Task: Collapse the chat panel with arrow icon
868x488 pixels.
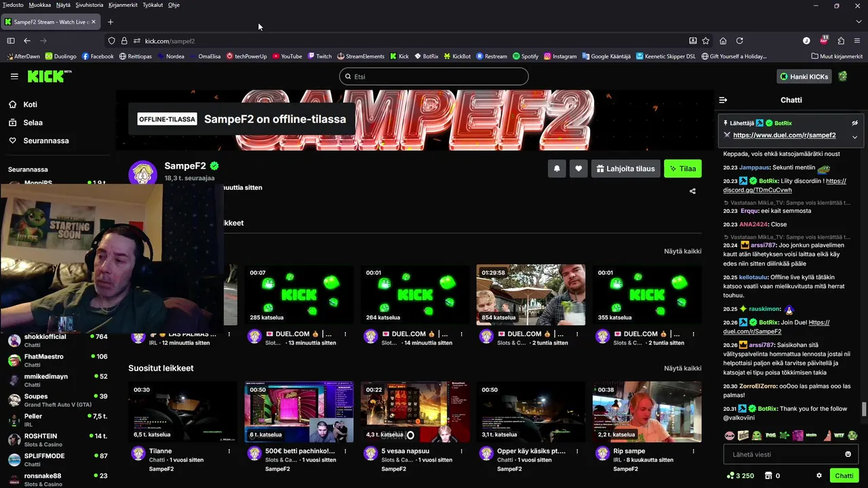Action: 723,100
